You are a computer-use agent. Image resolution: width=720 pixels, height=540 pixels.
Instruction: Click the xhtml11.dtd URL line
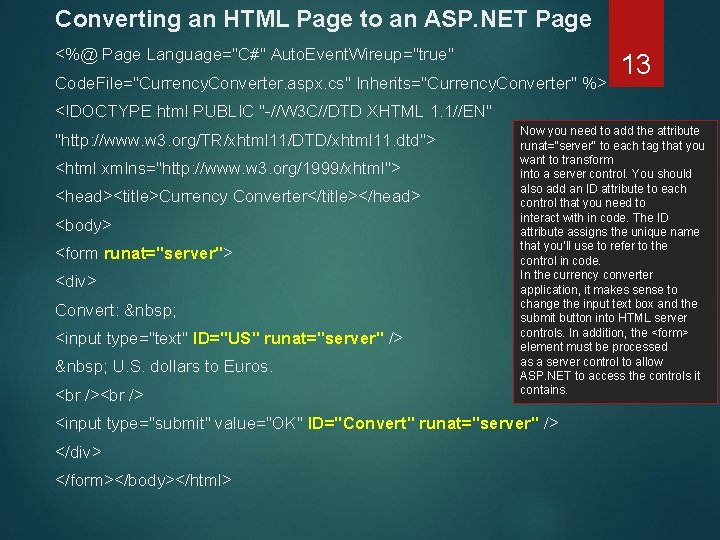tap(245, 140)
